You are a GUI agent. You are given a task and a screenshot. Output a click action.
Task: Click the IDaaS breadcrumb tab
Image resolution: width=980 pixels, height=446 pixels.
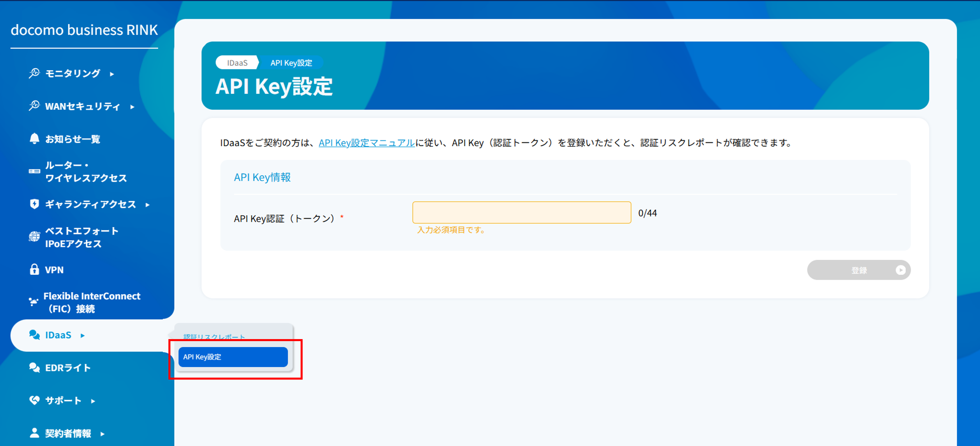coord(237,62)
